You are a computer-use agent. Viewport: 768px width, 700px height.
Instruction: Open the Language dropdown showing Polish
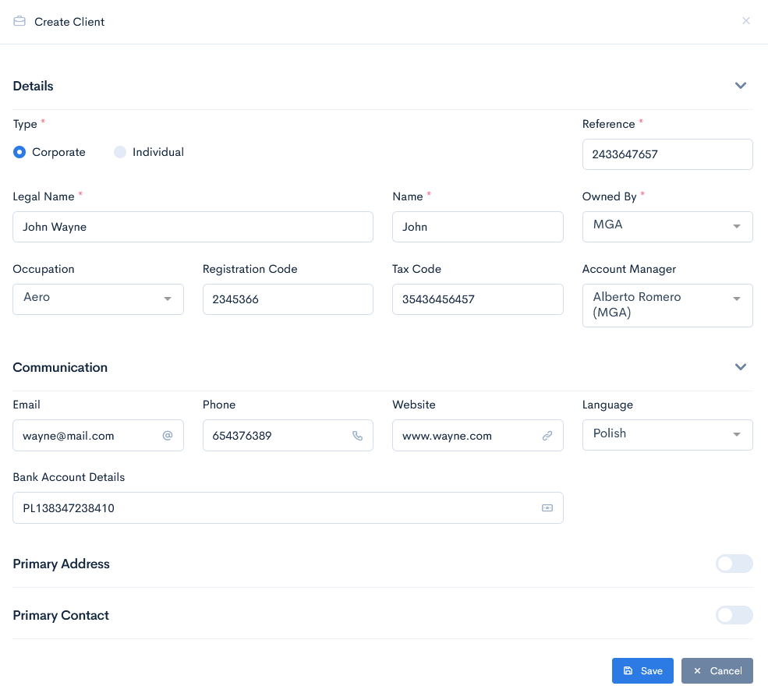736,434
